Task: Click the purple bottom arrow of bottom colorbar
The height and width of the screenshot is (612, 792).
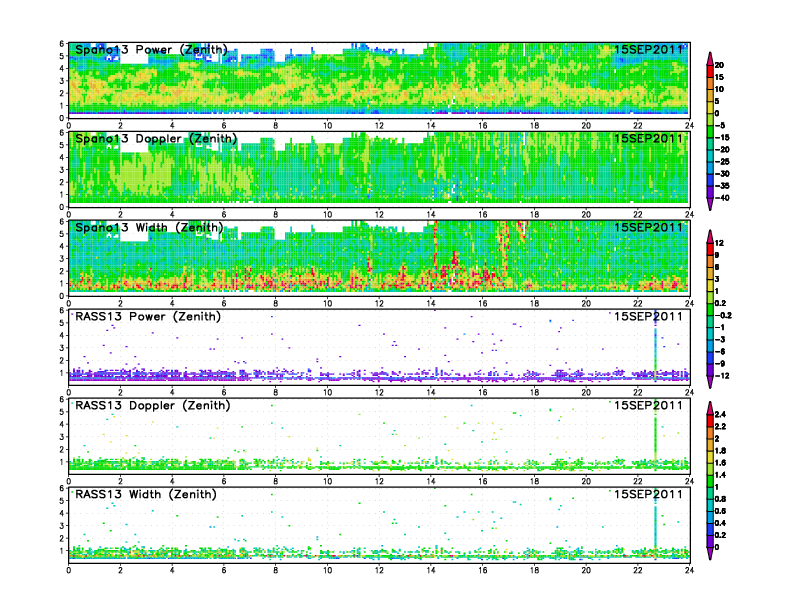Action: click(x=710, y=555)
